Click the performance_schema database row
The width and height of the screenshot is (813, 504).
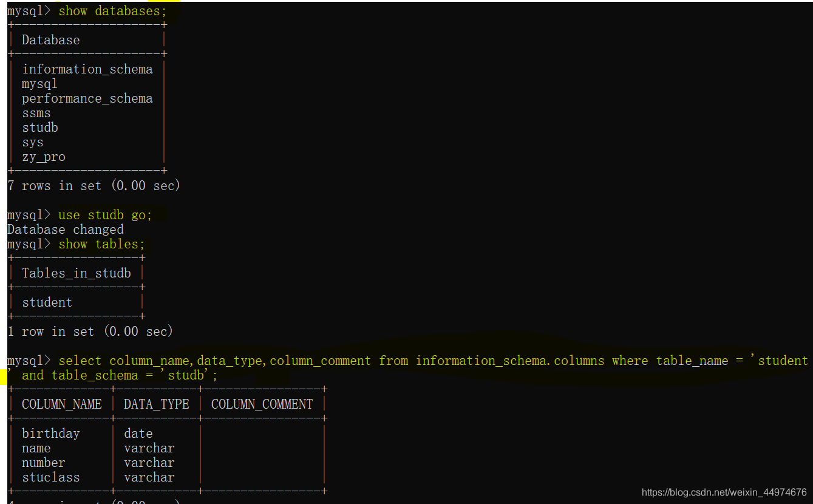tap(87, 98)
